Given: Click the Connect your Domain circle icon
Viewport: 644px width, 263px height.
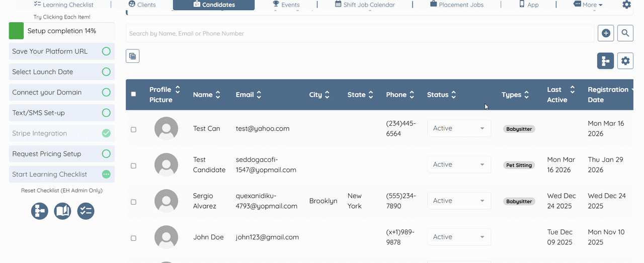Looking at the screenshot, I should [x=106, y=93].
